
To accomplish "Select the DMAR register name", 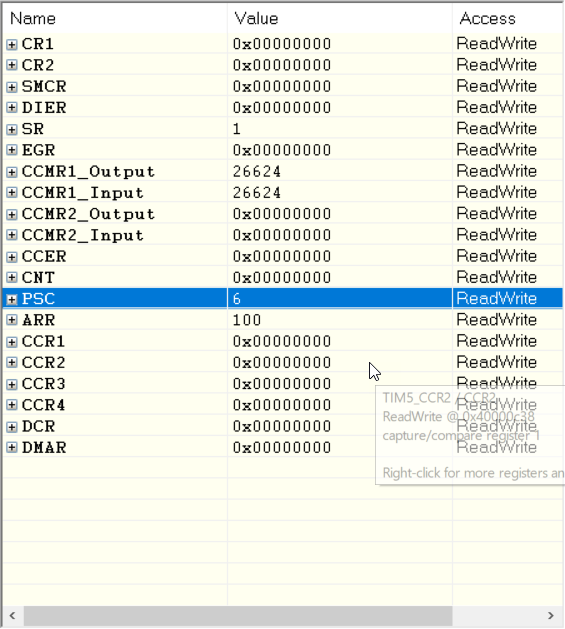I will coord(44,448).
